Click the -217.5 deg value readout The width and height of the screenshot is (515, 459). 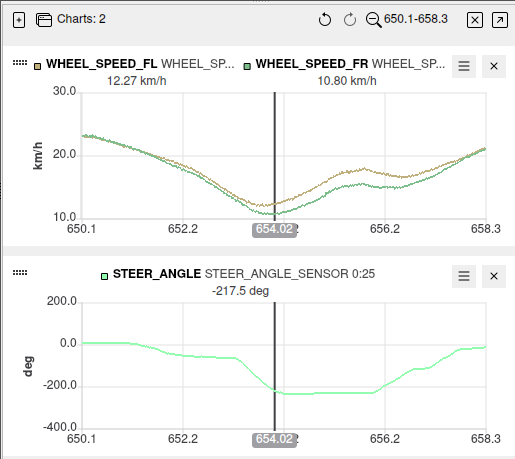click(x=240, y=291)
